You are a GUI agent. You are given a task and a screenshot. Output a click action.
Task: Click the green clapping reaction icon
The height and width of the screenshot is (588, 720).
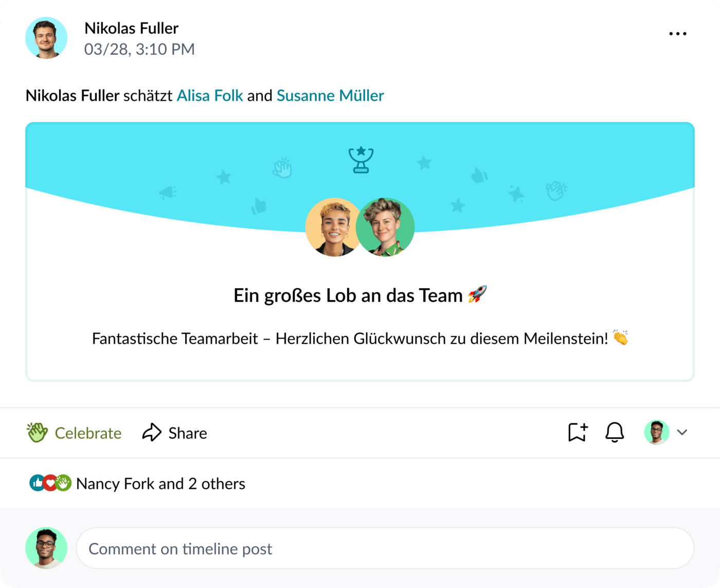(x=63, y=483)
